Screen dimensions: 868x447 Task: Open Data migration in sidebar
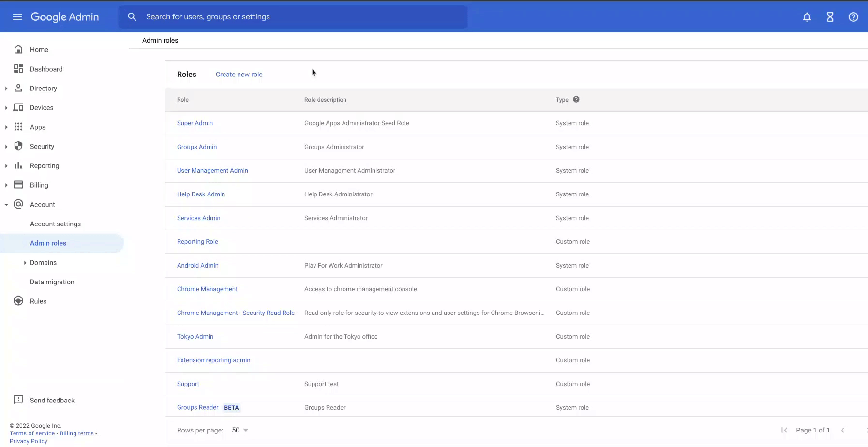click(52, 282)
